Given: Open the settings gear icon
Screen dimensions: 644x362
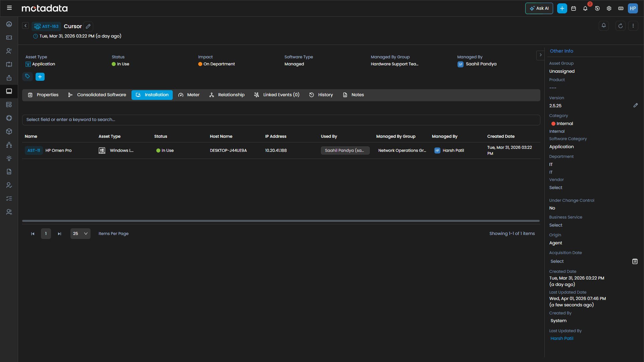Looking at the screenshot, I should click(x=609, y=8).
